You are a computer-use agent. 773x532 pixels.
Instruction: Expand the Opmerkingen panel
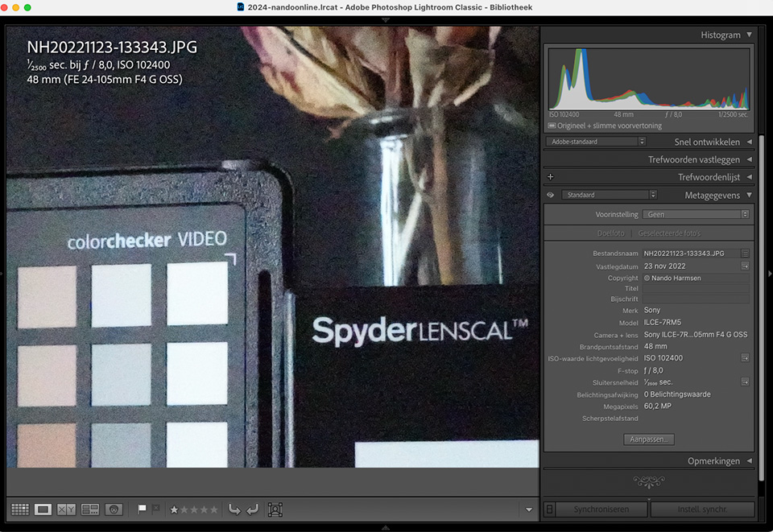(x=750, y=461)
